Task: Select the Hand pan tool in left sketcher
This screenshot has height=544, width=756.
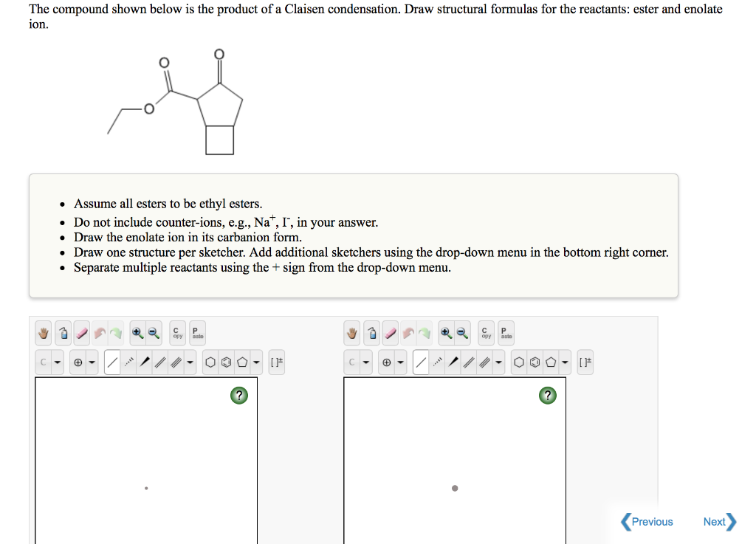Action: tap(44, 333)
